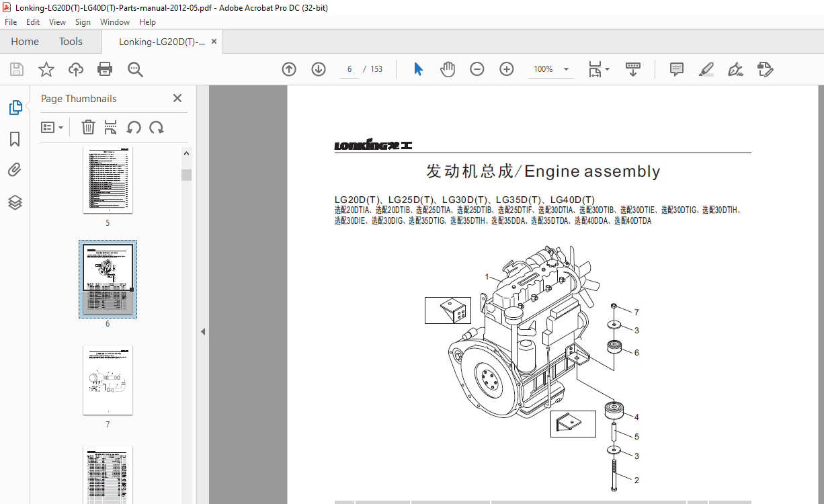Switch to scrolling read mode icon
Screen dimensions: 824x504
[x=632, y=69]
